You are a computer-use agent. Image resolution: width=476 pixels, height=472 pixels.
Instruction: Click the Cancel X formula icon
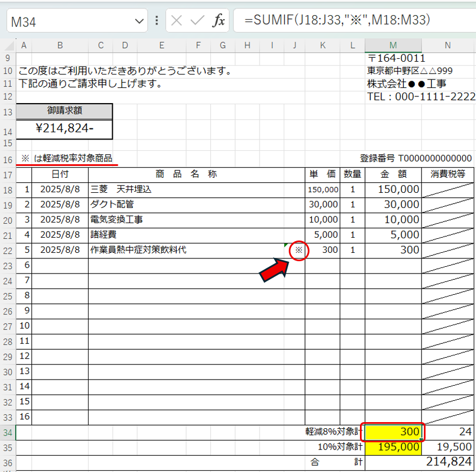(177, 21)
